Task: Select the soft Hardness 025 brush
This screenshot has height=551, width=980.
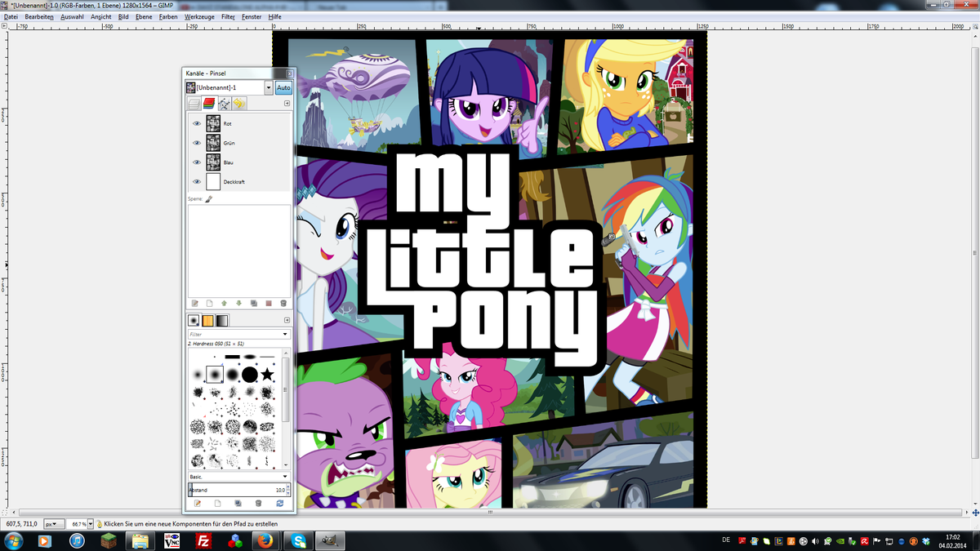Action: pos(197,375)
